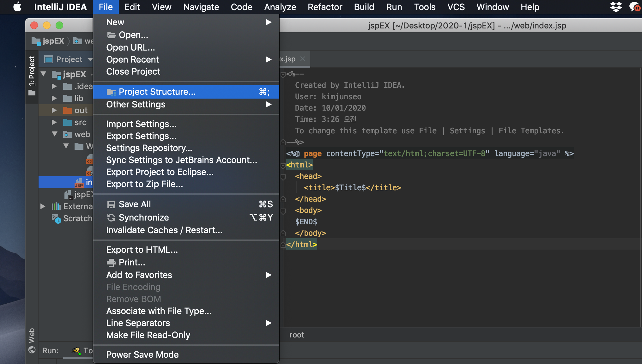
Task: Open Settings Repository
Action: [x=186, y=148]
